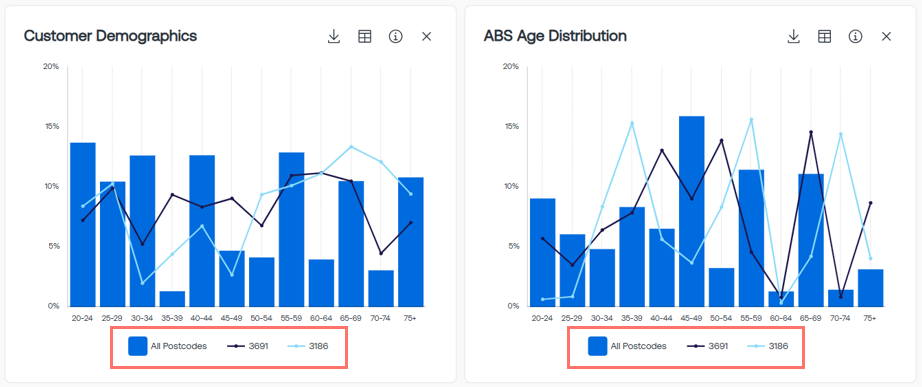
Task: Click the 65-69 bar in ABS Age Distribution
Action: point(811,240)
